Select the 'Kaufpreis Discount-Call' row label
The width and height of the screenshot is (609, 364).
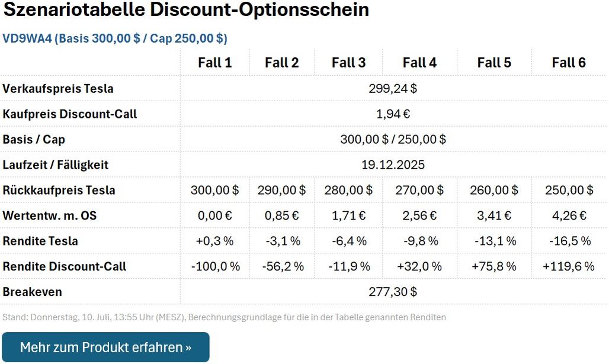pos(70,114)
